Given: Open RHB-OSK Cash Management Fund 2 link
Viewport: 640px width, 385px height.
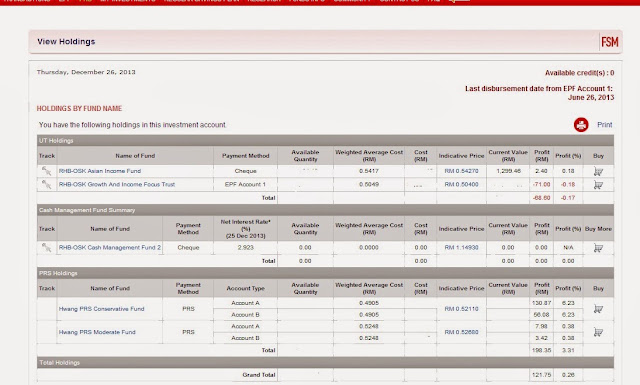Looking at the screenshot, I should [110, 247].
